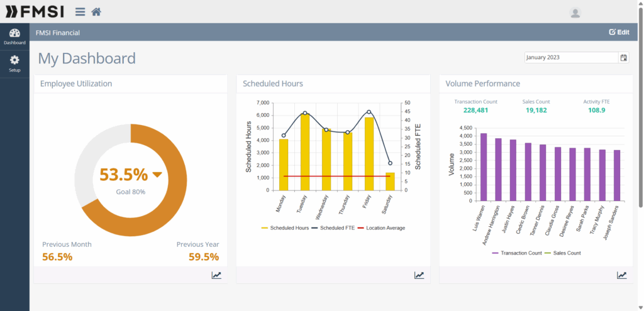This screenshot has width=644, height=311.
Task: Click the FMSI Financial header label
Action: 58,33
